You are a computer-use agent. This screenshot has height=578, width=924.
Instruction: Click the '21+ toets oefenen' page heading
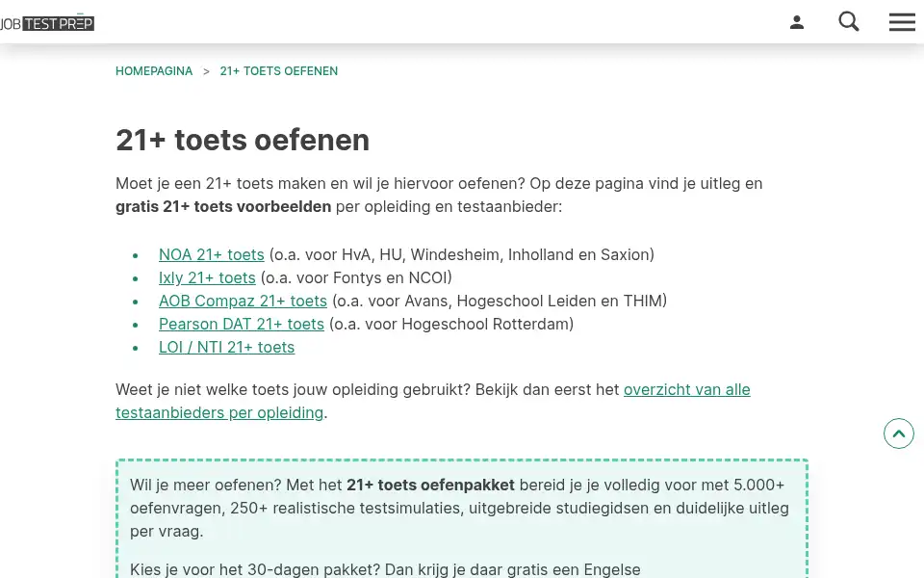(x=243, y=140)
